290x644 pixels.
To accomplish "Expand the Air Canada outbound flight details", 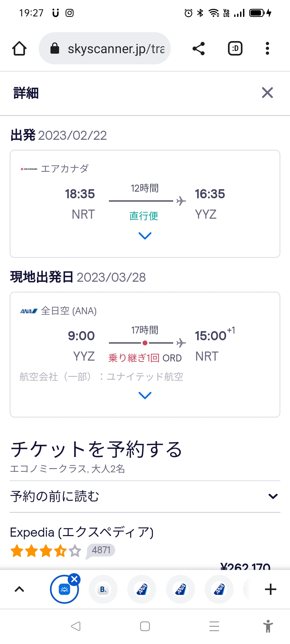I will tap(145, 236).
